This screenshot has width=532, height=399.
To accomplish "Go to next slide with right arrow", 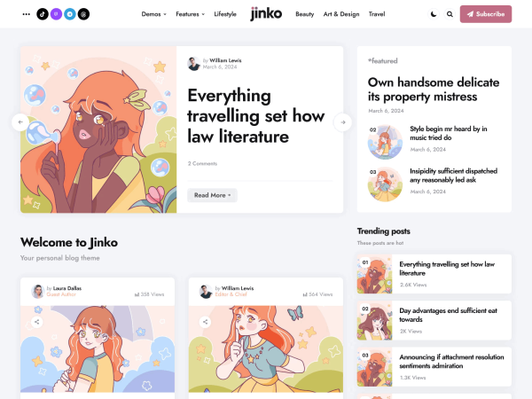I will tap(342, 122).
